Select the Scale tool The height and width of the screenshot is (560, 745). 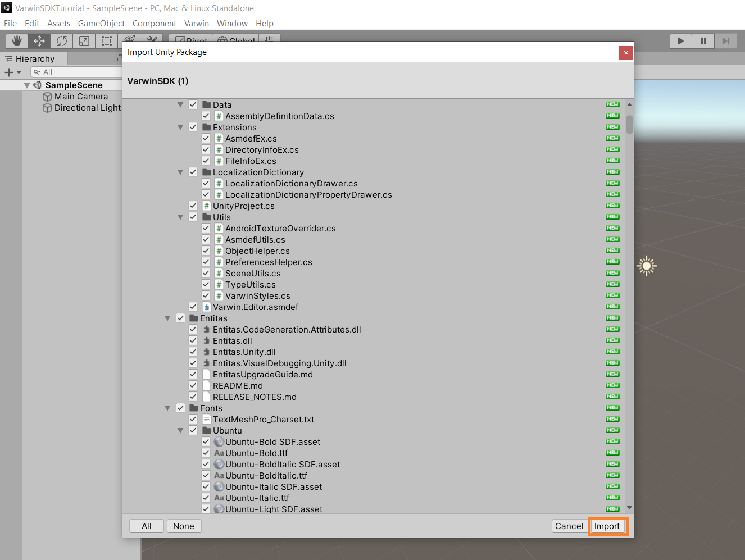click(84, 41)
